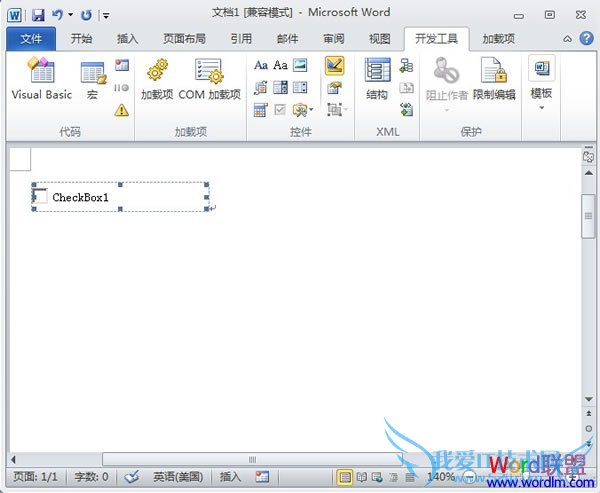The image size is (600, 493).
Task: Open the 加载项 add-ins gear icon
Action: coord(157,78)
